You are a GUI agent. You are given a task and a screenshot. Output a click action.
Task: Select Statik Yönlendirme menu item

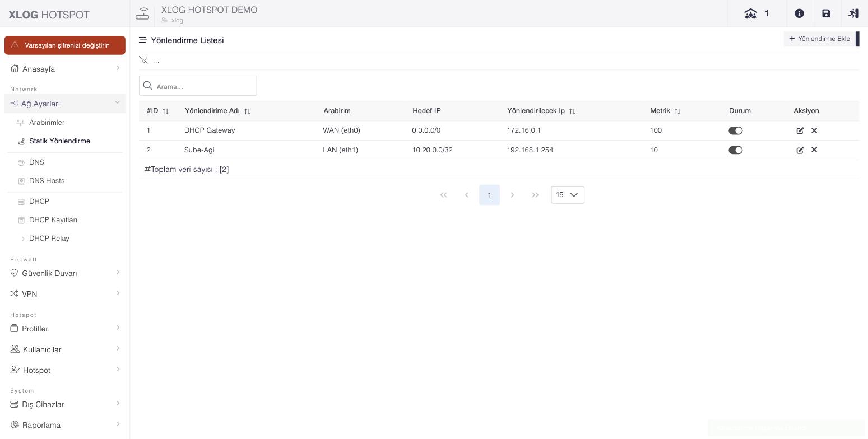tap(59, 141)
